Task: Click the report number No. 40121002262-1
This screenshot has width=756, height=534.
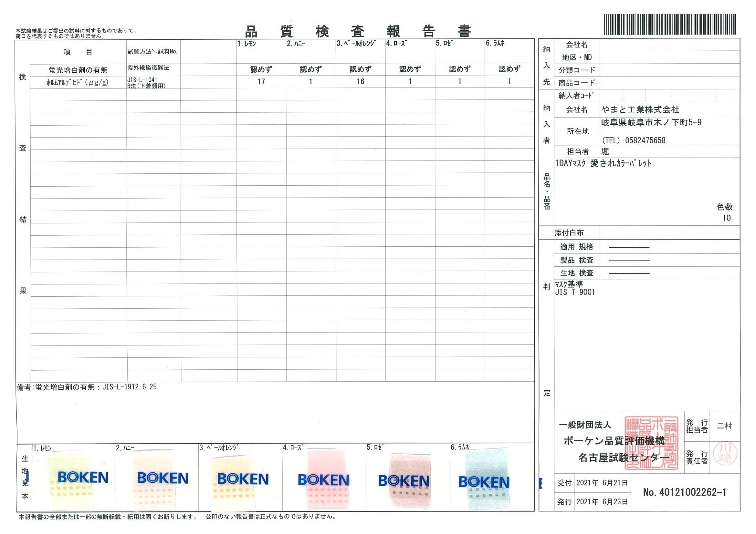Action: pos(684,492)
